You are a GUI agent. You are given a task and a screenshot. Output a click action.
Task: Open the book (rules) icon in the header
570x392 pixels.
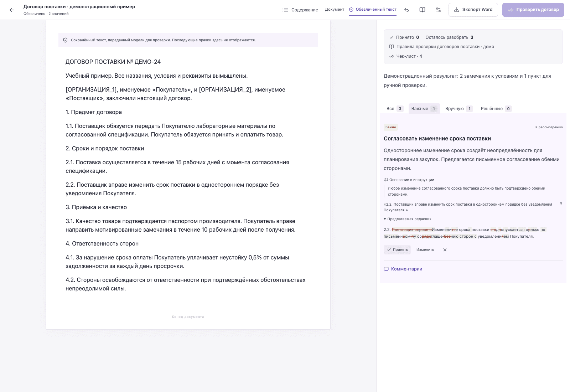pyautogui.click(x=422, y=10)
